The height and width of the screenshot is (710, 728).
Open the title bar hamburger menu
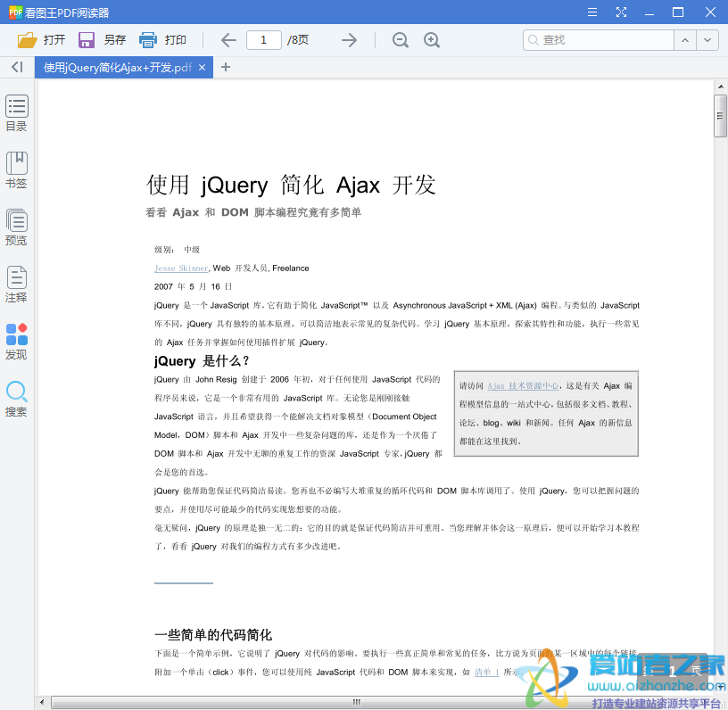[592, 12]
